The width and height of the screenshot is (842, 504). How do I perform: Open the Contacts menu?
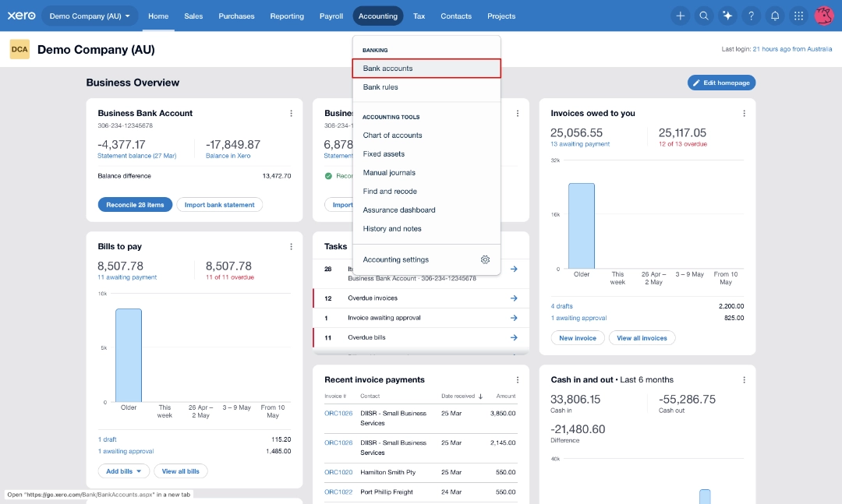pyautogui.click(x=456, y=16)
